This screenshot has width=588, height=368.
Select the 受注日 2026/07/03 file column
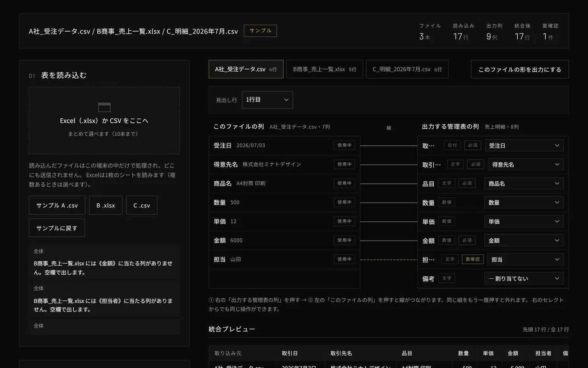click(x=284, y=145)
